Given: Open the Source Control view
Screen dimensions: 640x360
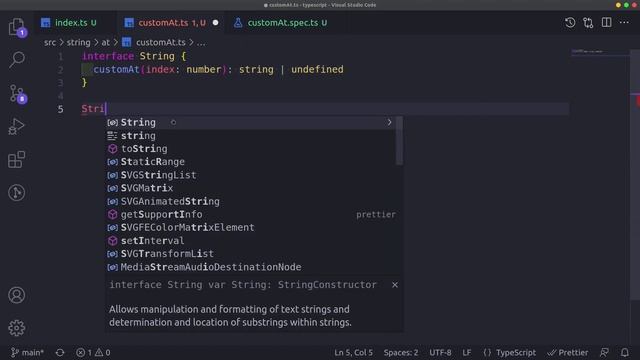Looking at the screenshot, I should click(17, 94).
